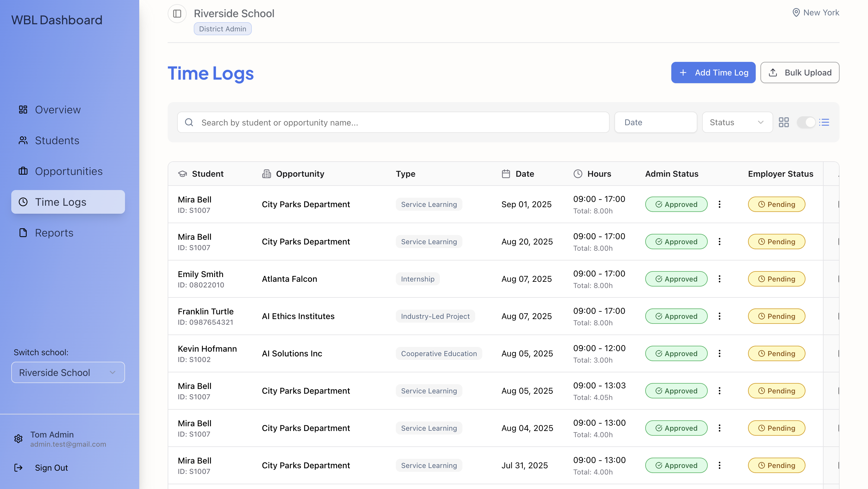Collapse the sidebar using the panel icon

177,14
